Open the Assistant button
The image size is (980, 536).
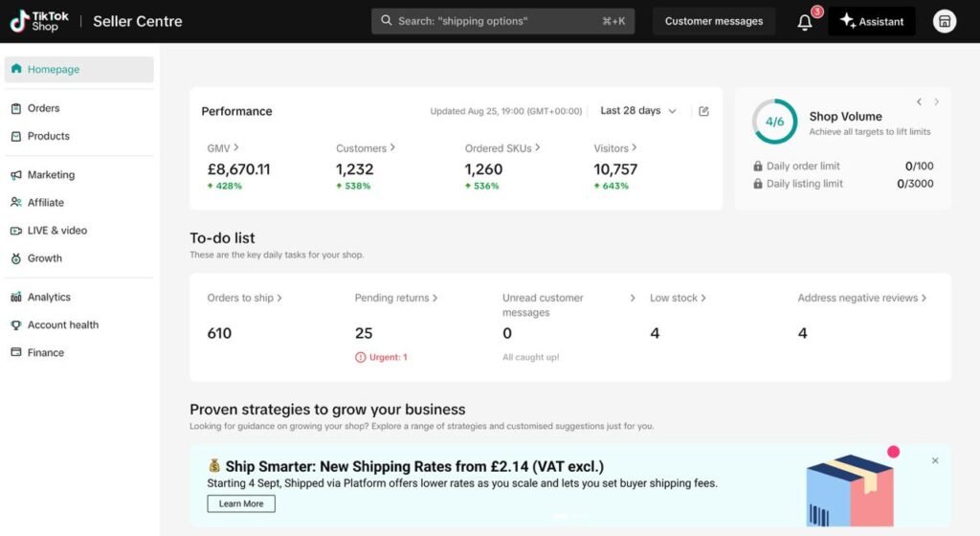(871, 21)
